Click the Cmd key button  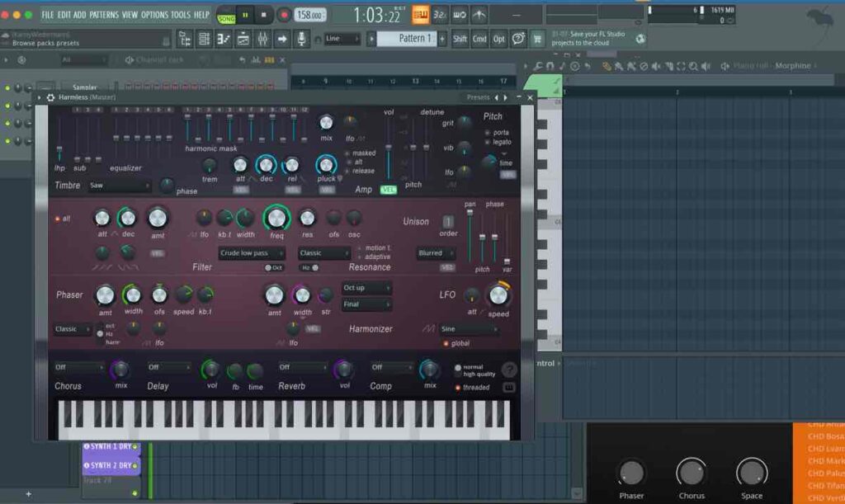coord(479,39)
